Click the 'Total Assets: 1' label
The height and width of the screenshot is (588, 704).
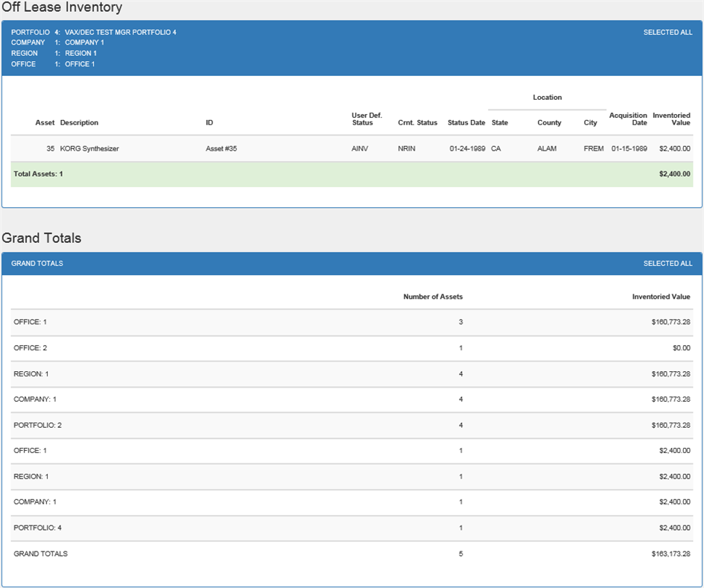tap(38, 174)
